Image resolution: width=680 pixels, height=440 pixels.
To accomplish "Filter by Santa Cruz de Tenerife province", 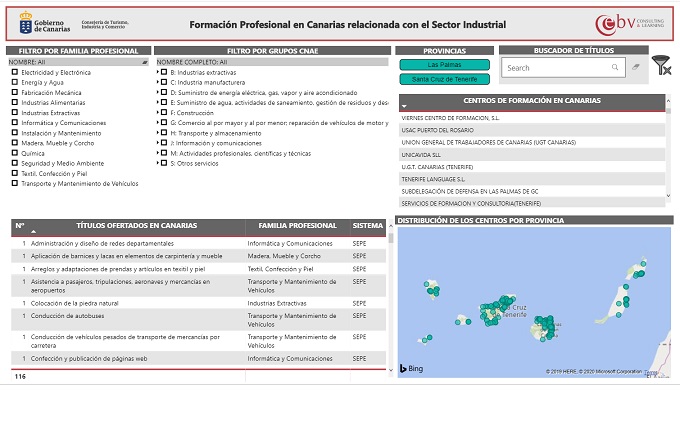I will [x=445, y=79].
